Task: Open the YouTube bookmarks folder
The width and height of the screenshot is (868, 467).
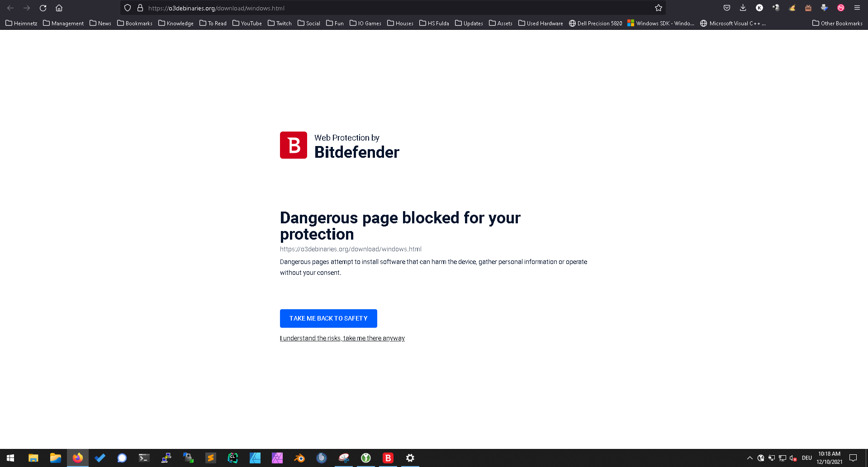Action: click(247, 23)
